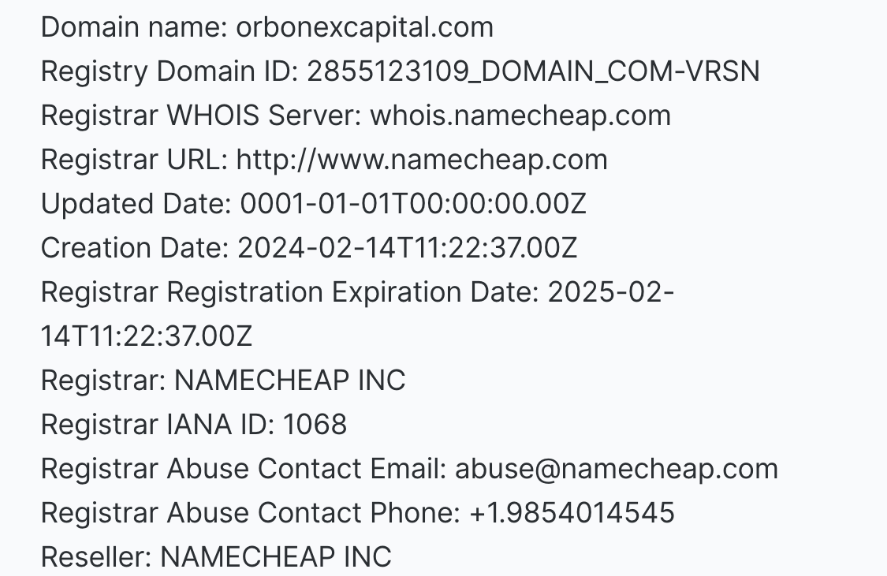Click the domain name orbonexcapital.com
887x576 pixels.
pyautogui.click(x=364, y=28)
